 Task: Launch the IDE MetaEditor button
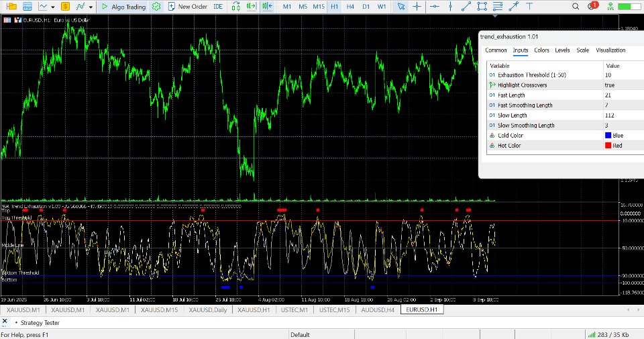tap(218, 7)
